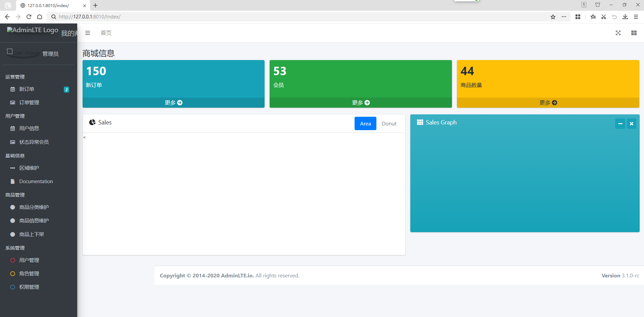Open the browser main hamburger menu
The width and height of the screenshot is (644, 317).
click(x=636, y=17)
